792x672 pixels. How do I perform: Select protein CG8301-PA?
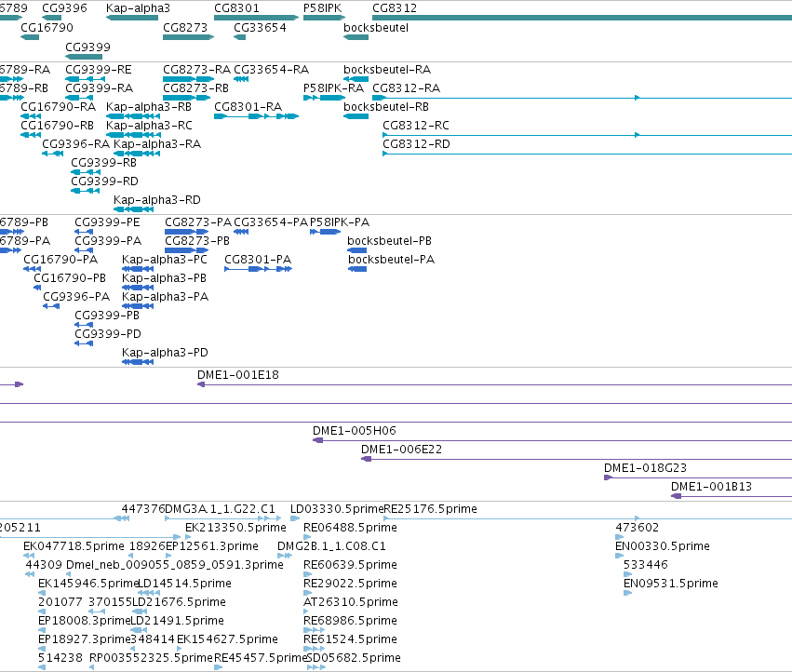pyautogui.click(x=258, y=260)
